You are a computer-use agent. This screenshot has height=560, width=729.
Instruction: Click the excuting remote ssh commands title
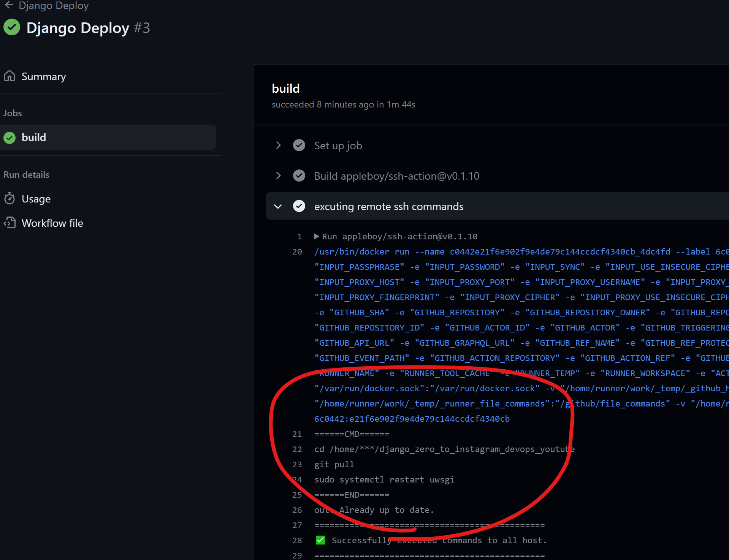[x=389, y=206]
